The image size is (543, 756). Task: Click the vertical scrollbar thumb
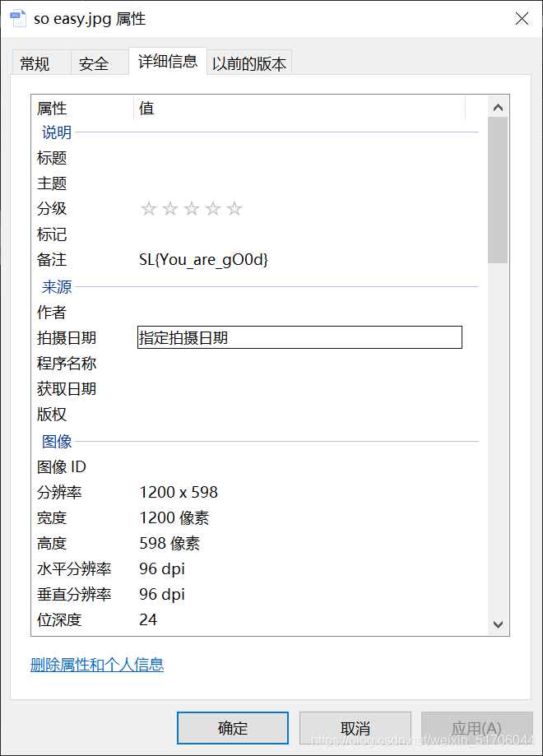[498, 190]
